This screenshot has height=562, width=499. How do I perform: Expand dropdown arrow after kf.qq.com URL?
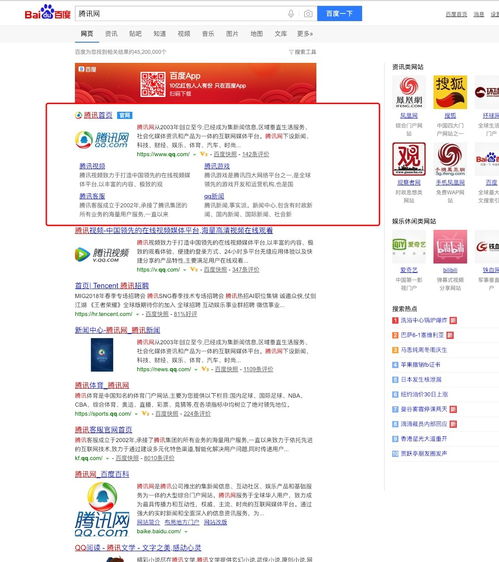coord(107,458)
